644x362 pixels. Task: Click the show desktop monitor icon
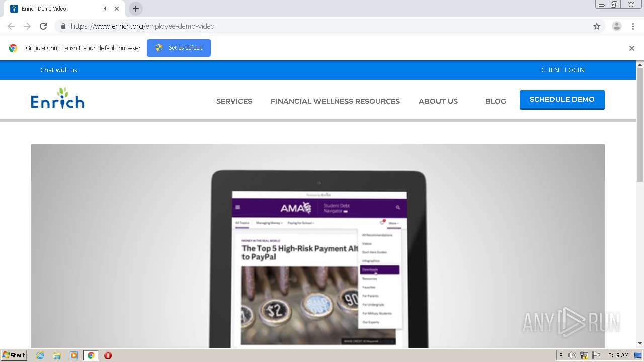coord(638,355)
